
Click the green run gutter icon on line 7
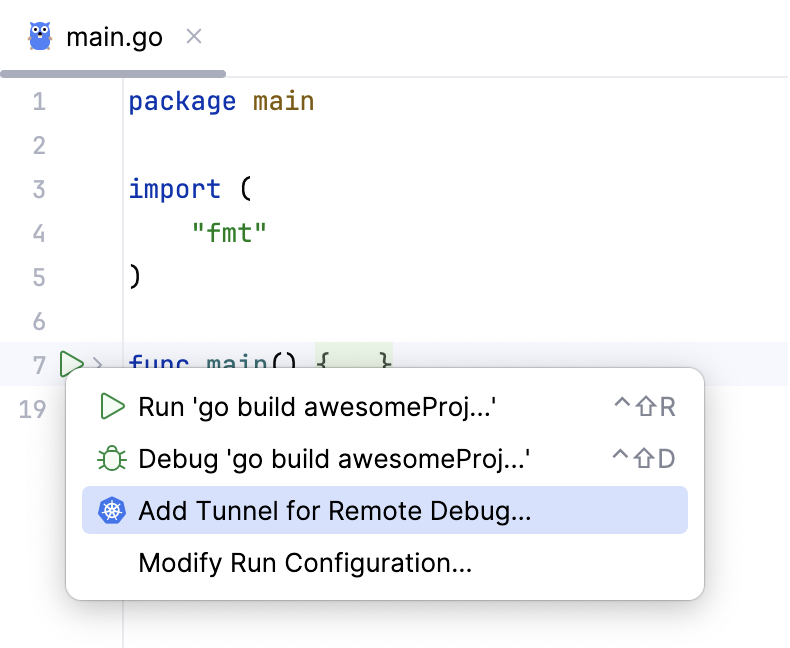click(x=71, y=364)
